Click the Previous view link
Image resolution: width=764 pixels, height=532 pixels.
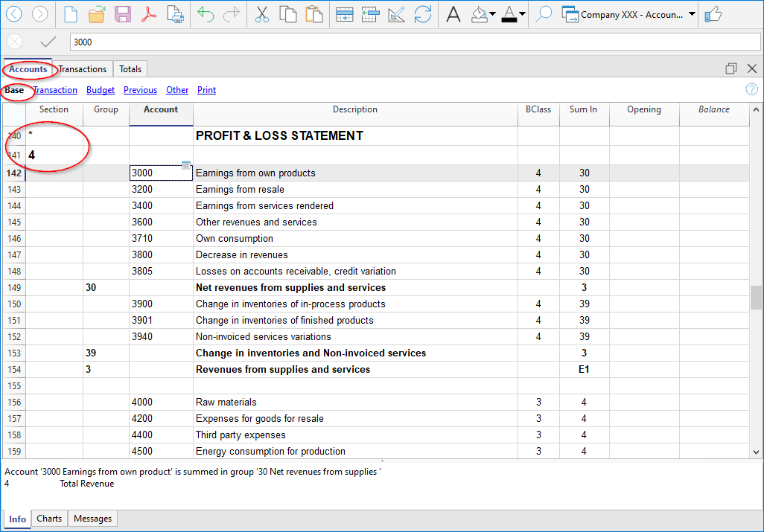140,90
